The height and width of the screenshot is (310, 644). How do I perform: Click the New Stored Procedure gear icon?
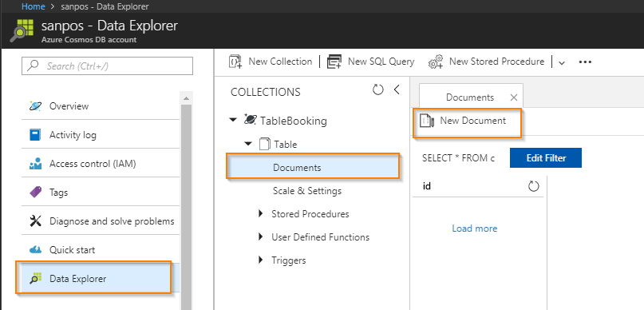436,62
